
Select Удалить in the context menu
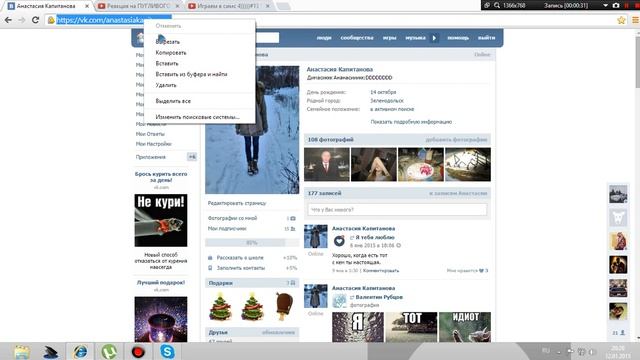click(x=166, y=85)
